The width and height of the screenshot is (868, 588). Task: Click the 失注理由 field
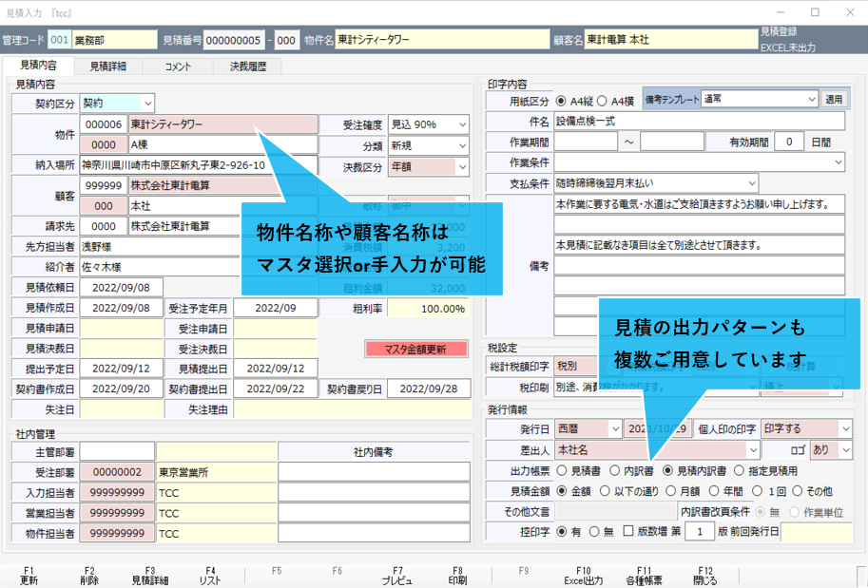click(352, 409)
